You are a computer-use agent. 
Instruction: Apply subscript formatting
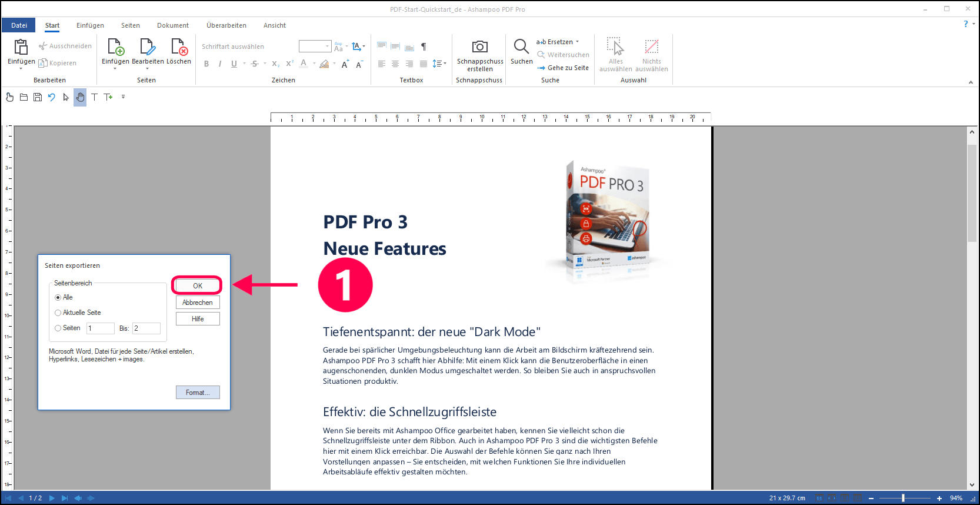pos(276,64)
